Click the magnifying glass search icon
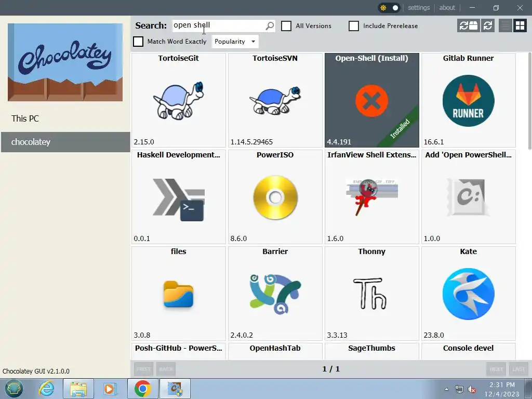Screen dimensions: 532x399 270,26
